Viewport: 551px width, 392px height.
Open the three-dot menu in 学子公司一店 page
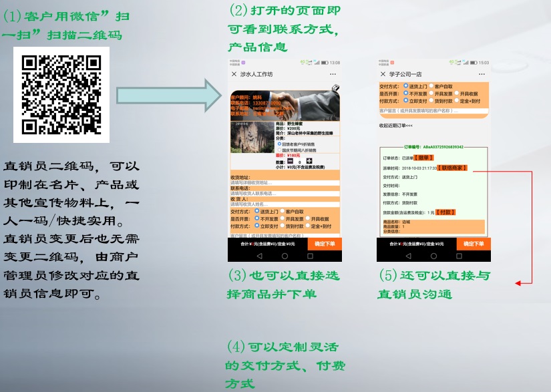[482, 74]
